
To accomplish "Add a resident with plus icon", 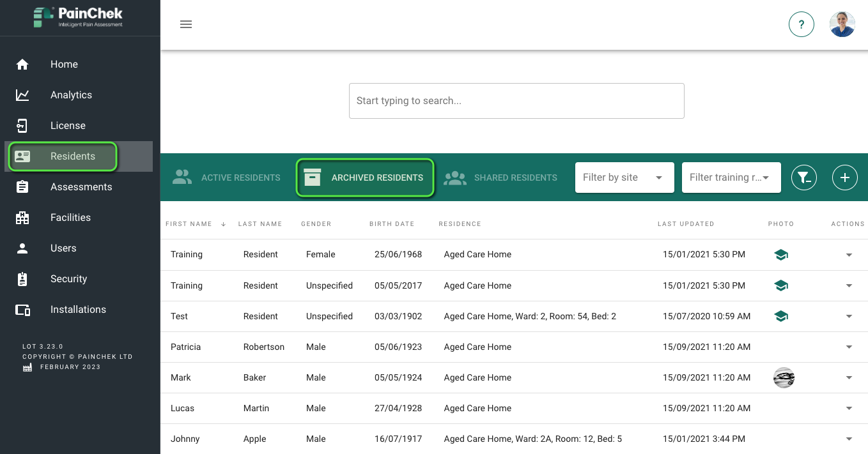I will [x=845, y=178].
